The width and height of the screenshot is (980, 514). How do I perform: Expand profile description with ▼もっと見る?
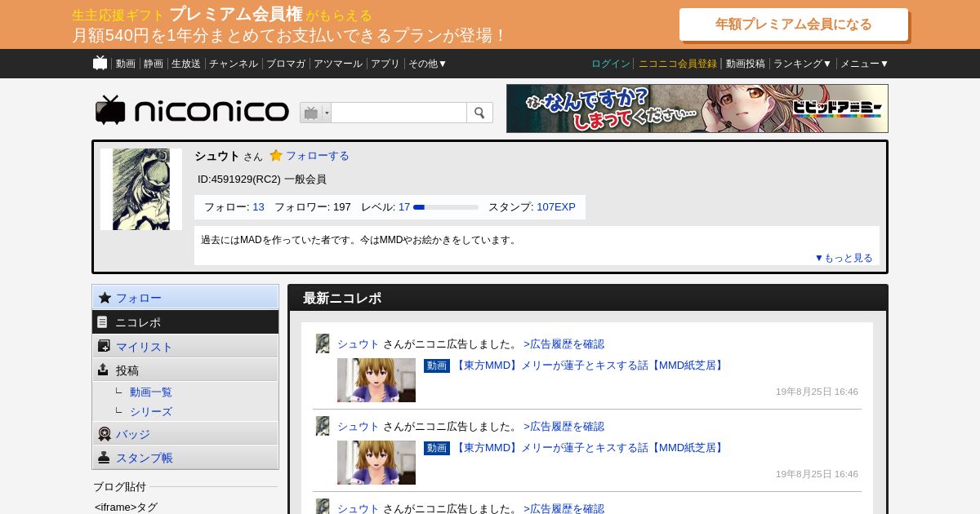click(844, 258)
